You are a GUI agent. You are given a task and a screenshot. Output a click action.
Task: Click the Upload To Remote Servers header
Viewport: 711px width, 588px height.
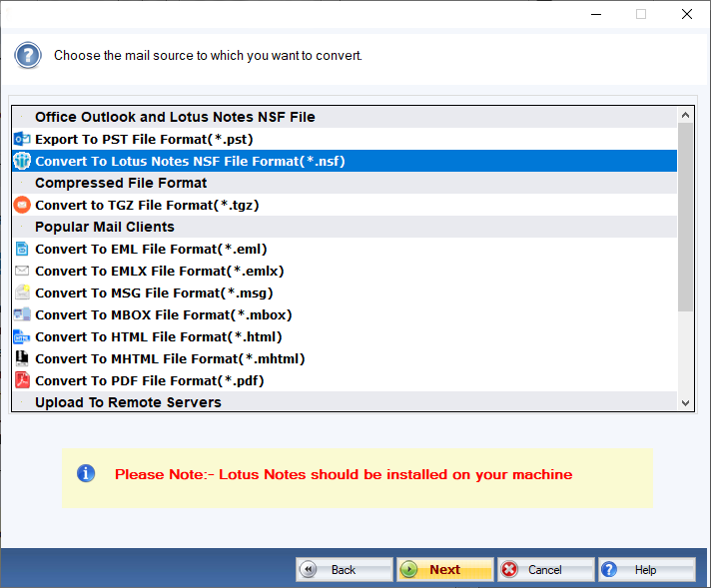[345, 401]
